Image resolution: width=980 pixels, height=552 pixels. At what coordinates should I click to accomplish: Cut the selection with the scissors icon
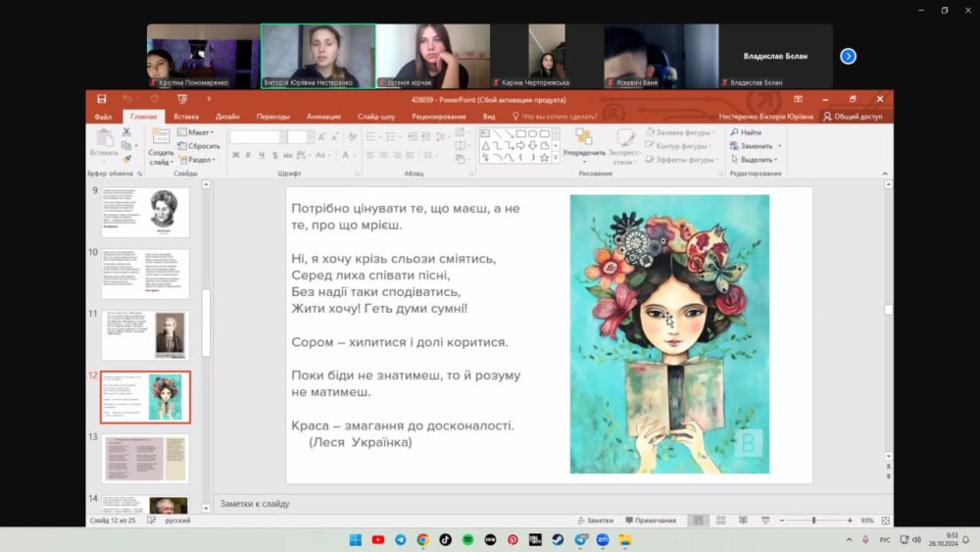[x=126, y=132]
